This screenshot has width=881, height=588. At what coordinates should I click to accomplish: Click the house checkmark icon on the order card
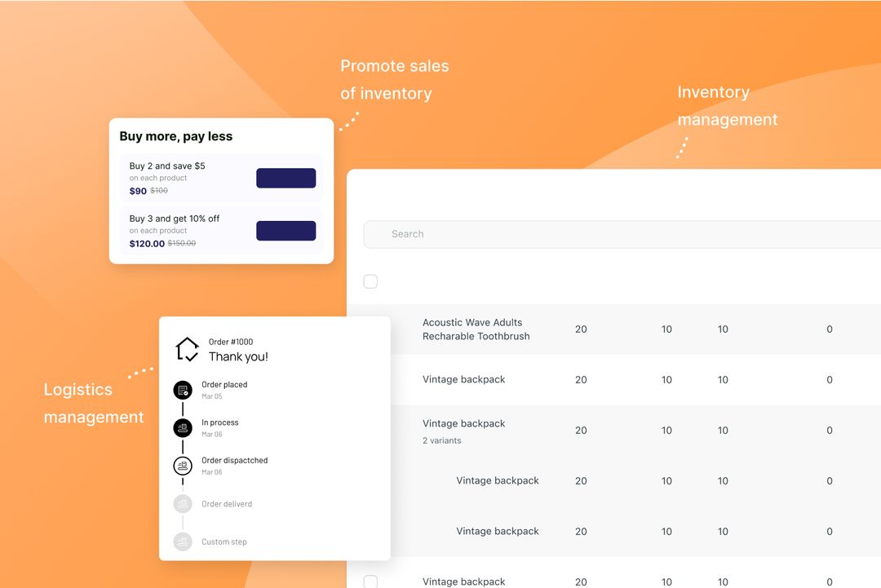pos(186,350)
